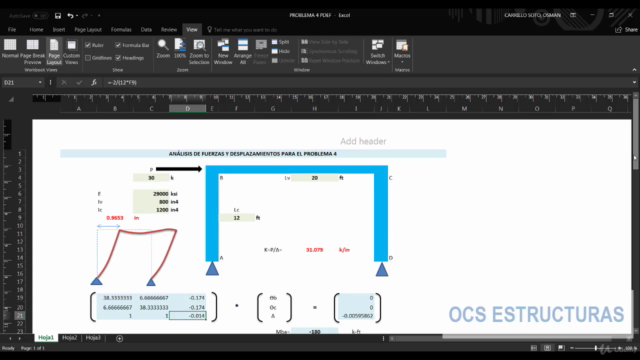Image resolution: width=640 pixels, height=360 pixels.
Task: Open Switch Windows menu
Action: (378, 52)
